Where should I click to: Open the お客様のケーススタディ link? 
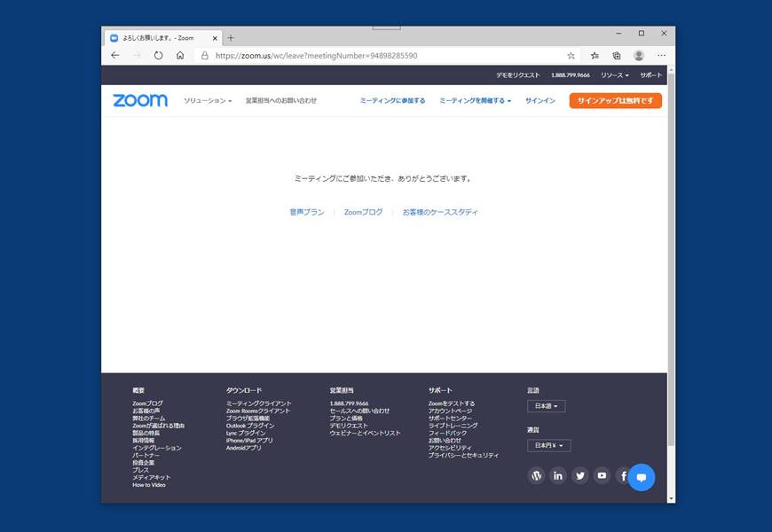[x=440, y=212]
